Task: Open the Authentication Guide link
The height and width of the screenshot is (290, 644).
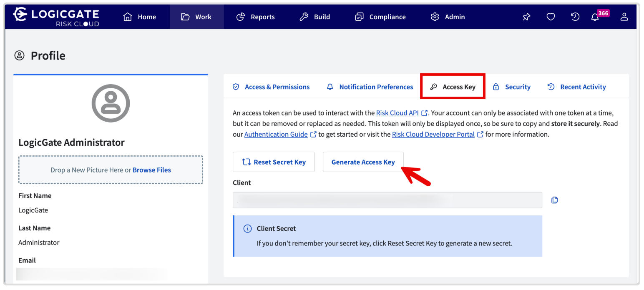Action: point(276,134)
